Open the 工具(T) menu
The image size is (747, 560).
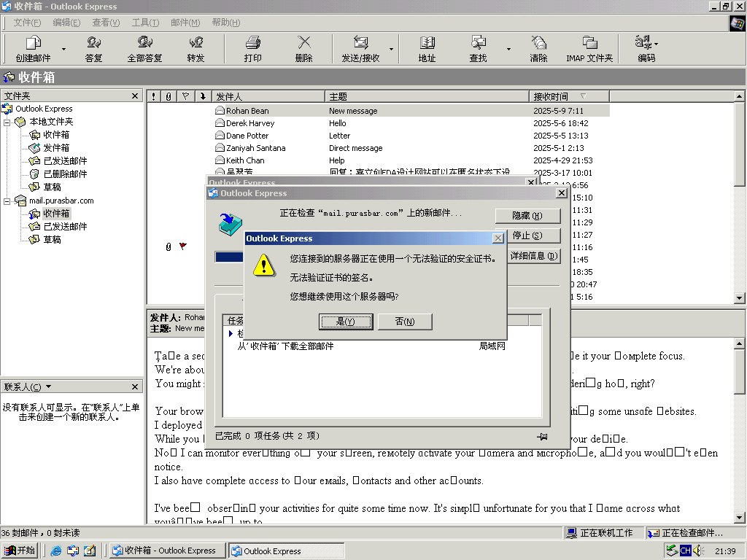coord(146,23)
